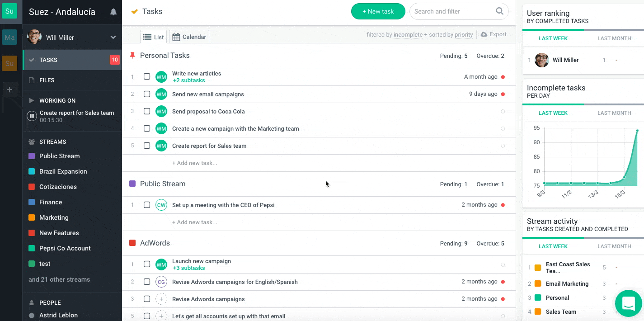Expand the Will Miller user menu
644x321 pixels.
point(113,38)
